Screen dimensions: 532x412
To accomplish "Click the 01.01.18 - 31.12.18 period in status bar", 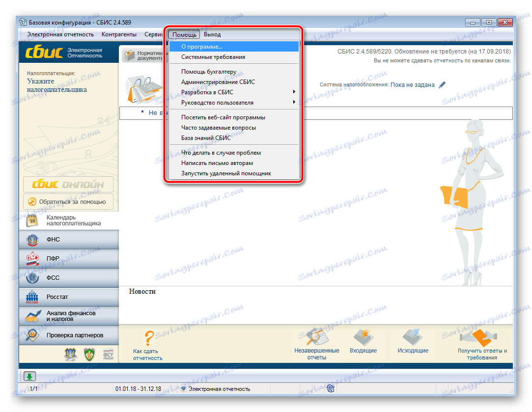I will 138,389.
